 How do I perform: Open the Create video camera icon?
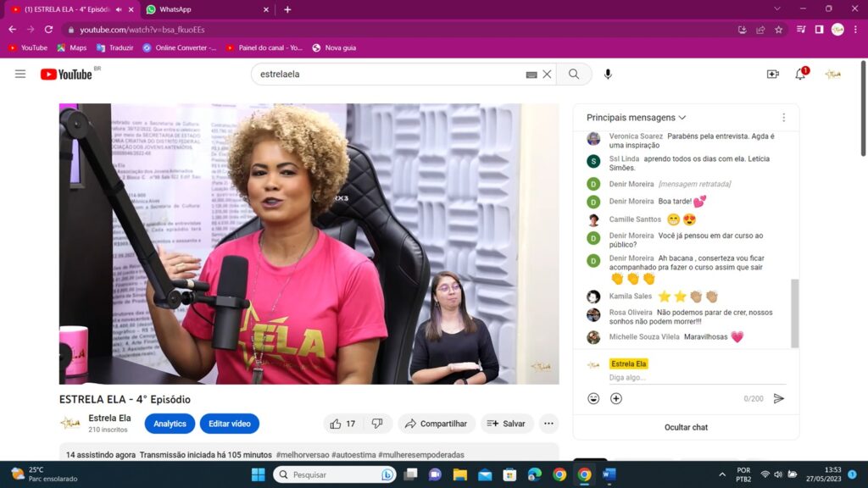(772, 74)
